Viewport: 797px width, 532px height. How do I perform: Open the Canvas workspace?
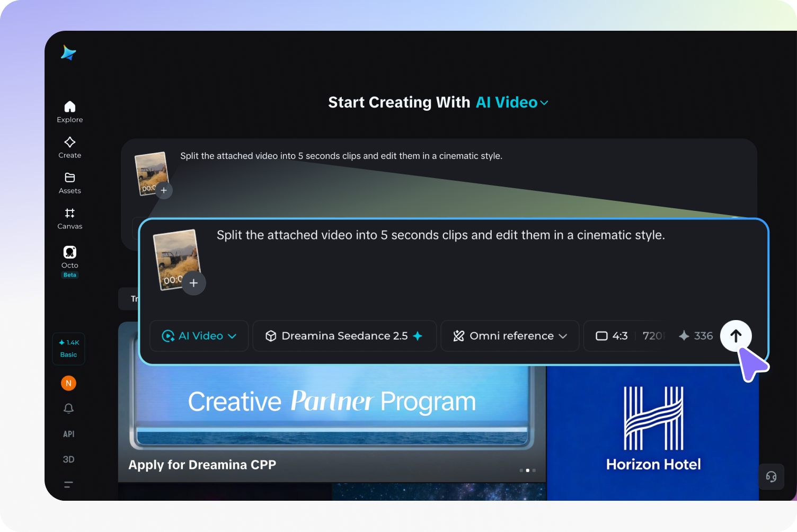tap(70, 218)
